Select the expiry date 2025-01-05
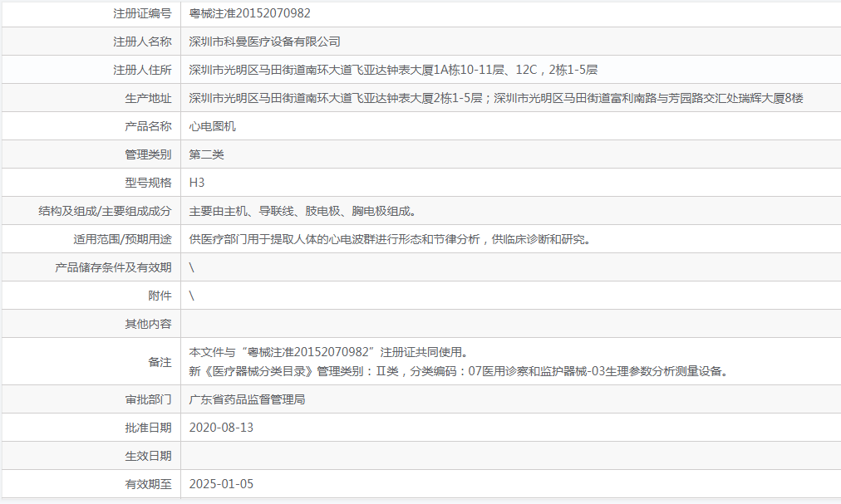 point(221,484)
